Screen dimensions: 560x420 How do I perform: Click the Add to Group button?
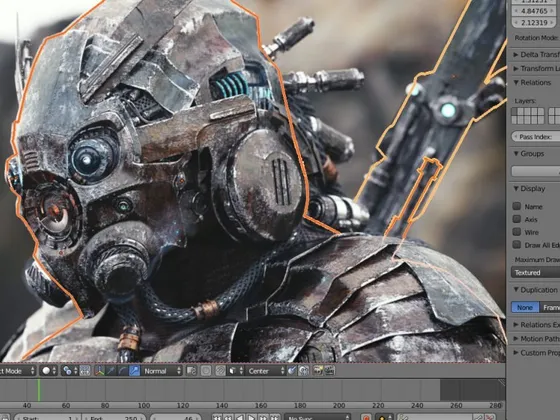(x=536, y=171)
